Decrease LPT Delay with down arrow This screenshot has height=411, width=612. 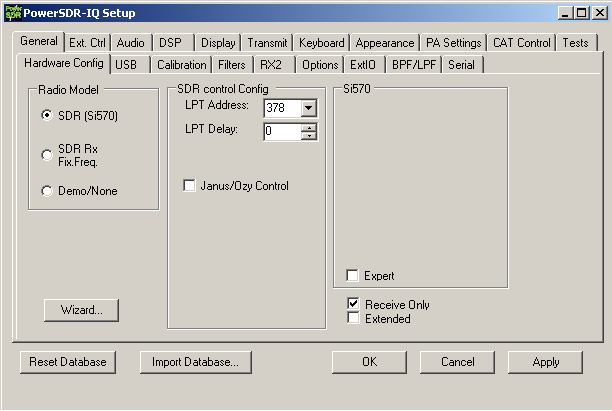[309, 136]
